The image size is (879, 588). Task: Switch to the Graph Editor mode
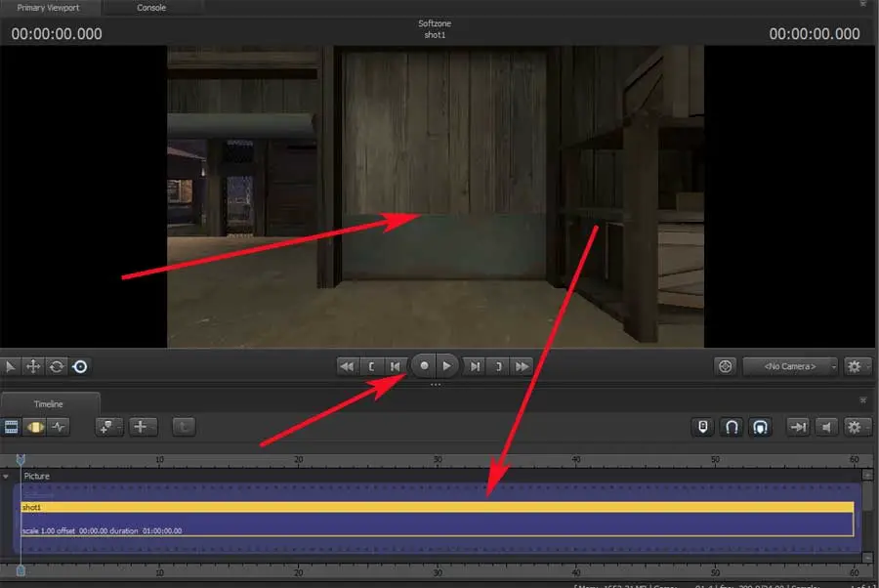coord(59,427)
